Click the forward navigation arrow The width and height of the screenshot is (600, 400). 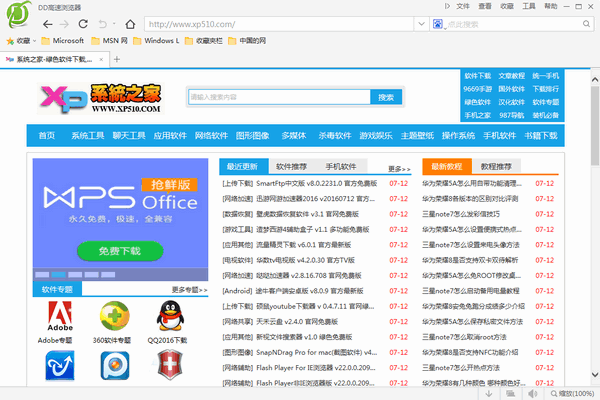[64, 24]
